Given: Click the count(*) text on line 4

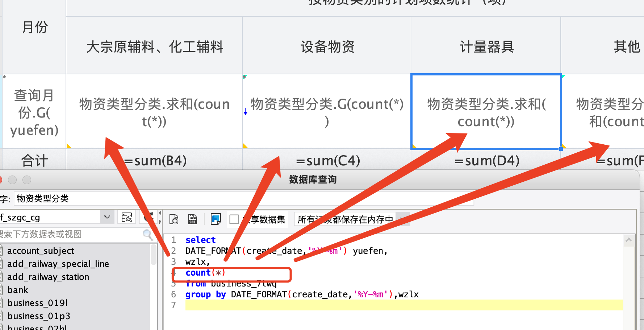Looking at the screenshot, I should pos(205,273).
